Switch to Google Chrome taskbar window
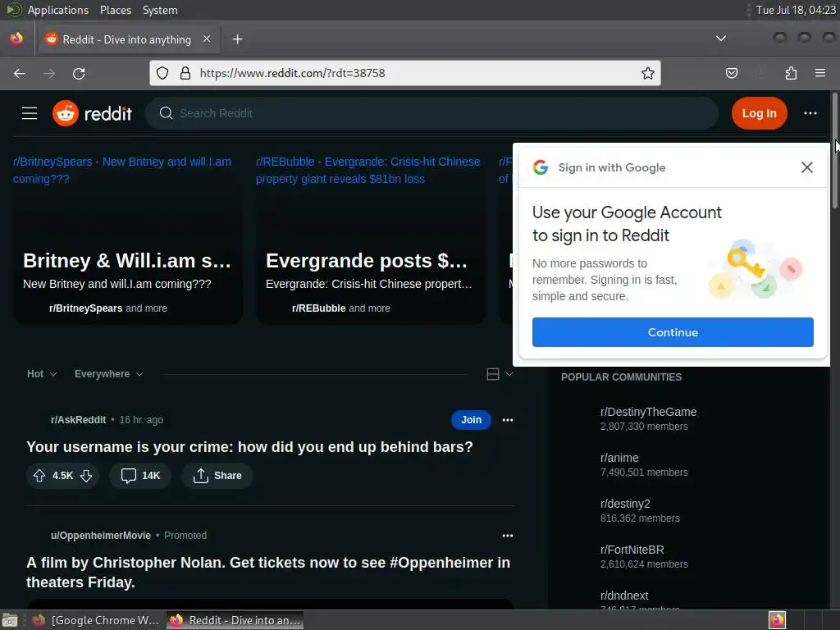 97,620
